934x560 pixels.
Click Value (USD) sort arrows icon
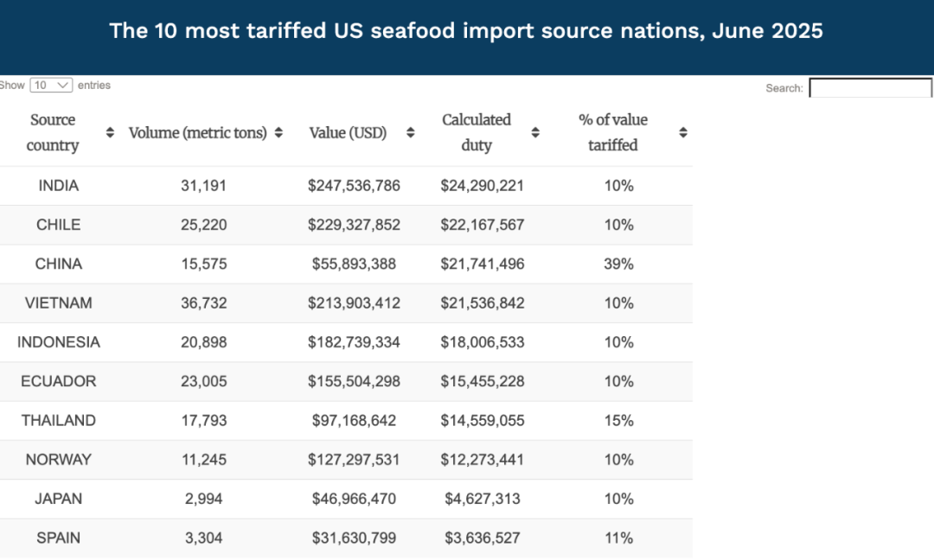click(411, 133)
